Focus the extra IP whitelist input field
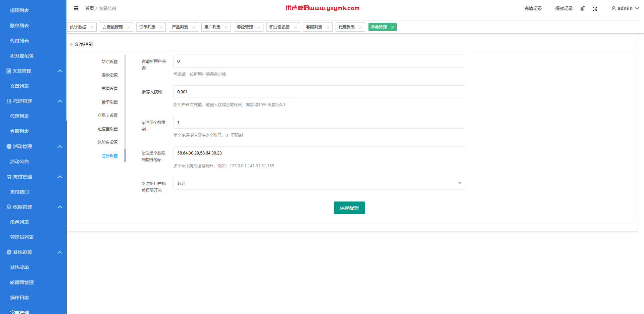The width and height of the screenshot is (644, 314). coord(319,153)
